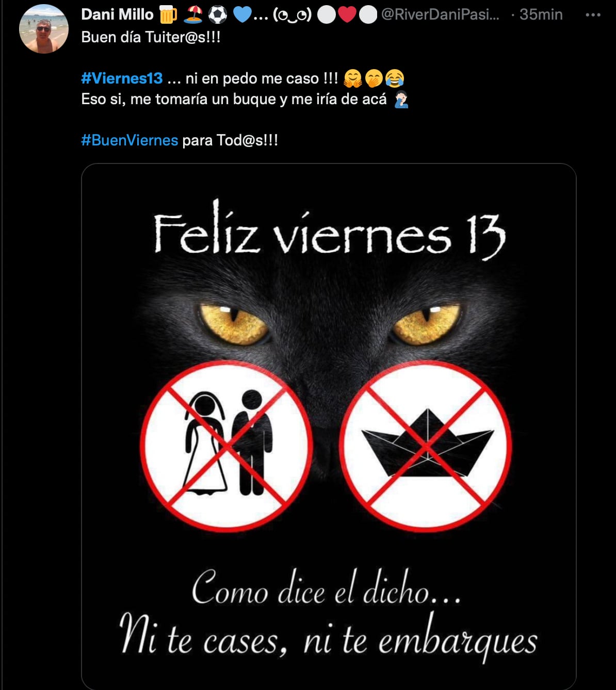This screenshot has width=616, height=690.
Task: Click the 'Buen día Tuiter@s!!!' tweet text
Action: [x=151, y=37]
